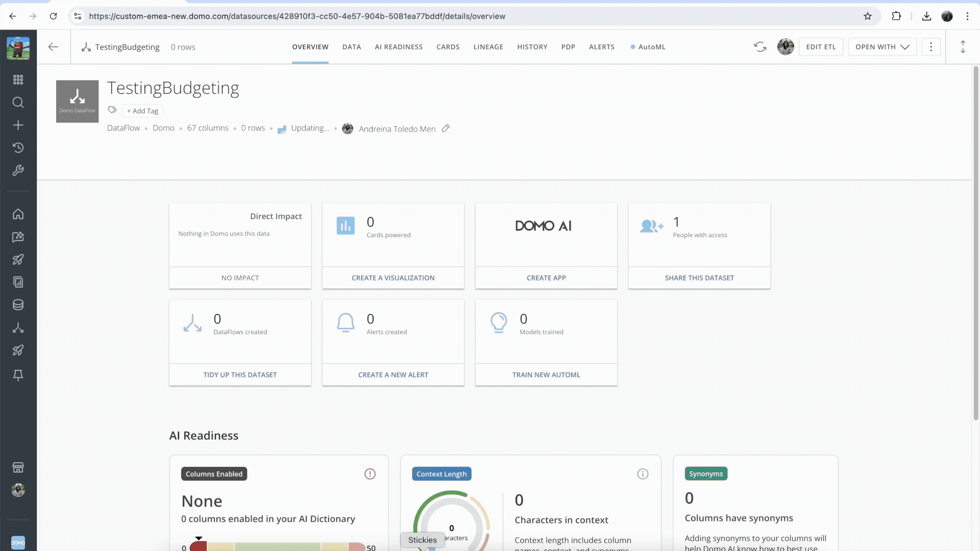Image resolution: width=980 pixels, height=551 pixels.
Task: Click the + Add Tag field
Action: pyautogui.click(x=143, y=111)
